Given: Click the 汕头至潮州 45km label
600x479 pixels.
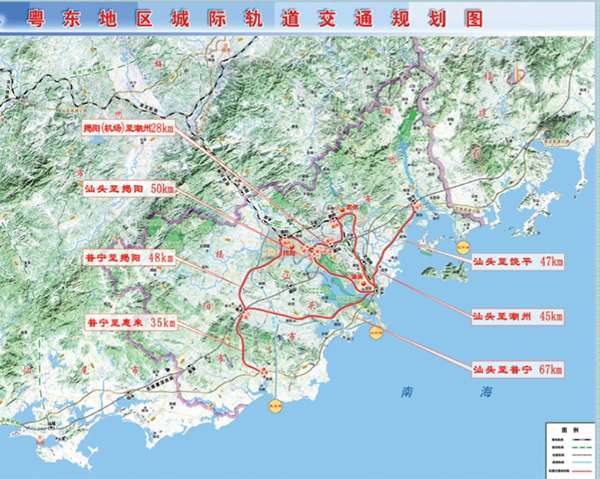Looking at the screenshot, I should point(518,316).
